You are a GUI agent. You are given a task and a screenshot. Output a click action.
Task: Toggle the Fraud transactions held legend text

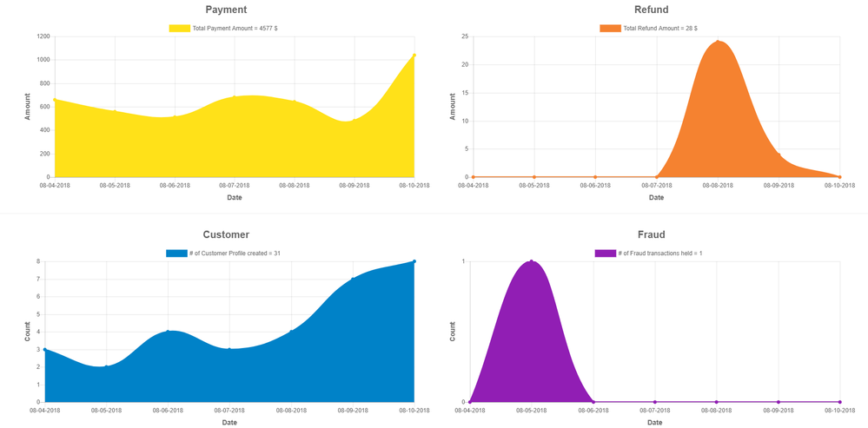point(660,254)
